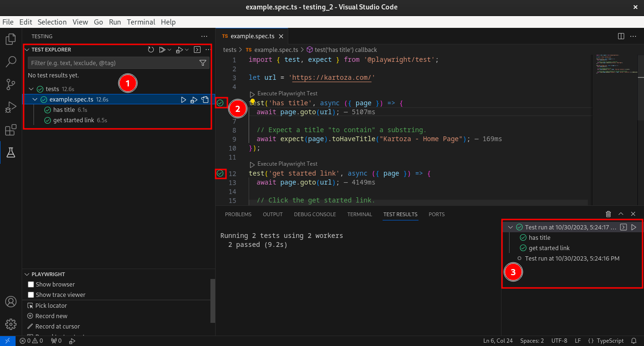Image resolution: width=644 pixels, height=346 pixels.
Task: Show output of the 5:24:17 test run
Action: coord(623,228)
